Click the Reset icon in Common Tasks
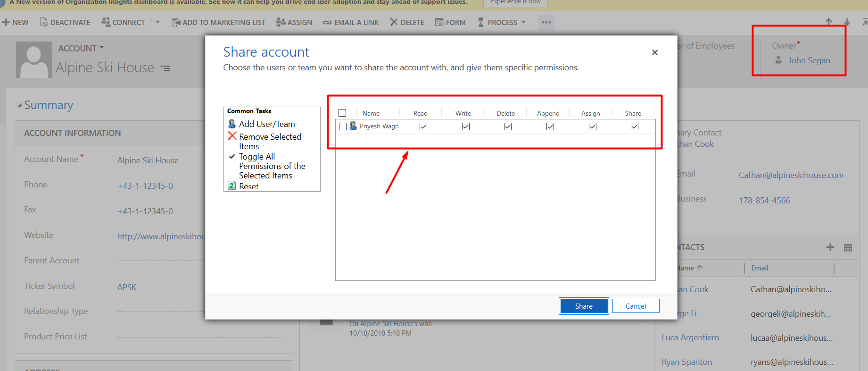Image resolution: width=868 pixels, height=371 pixels. coord(232,186)
